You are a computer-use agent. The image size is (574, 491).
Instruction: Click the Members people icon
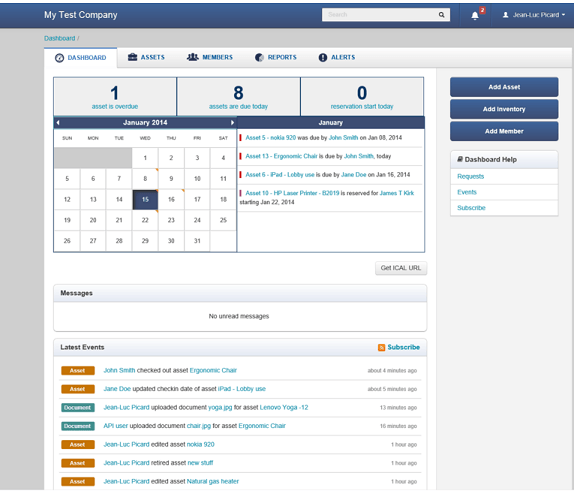point(193,57)
